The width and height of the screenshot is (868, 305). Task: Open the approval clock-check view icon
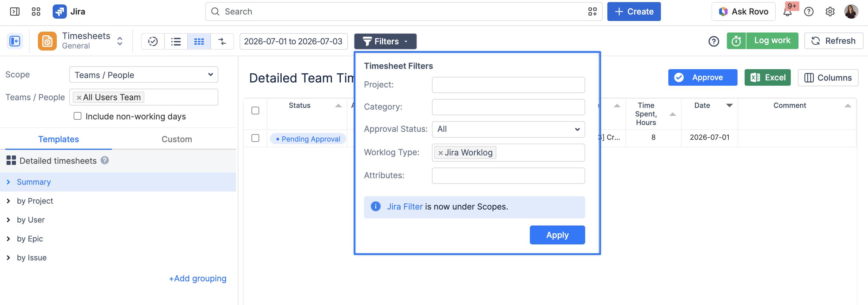[x=153, y=41]
